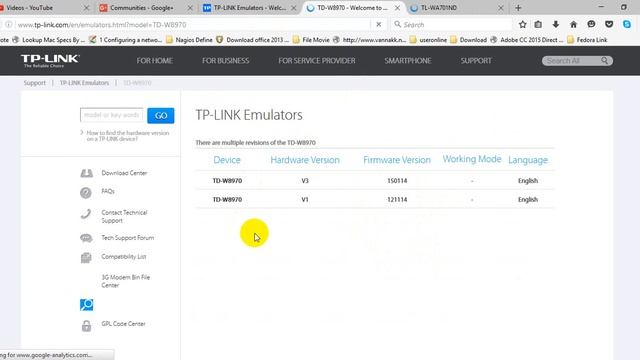Click the magnifier icon in Search All box
640x360 pixels.
coord(604,60)
